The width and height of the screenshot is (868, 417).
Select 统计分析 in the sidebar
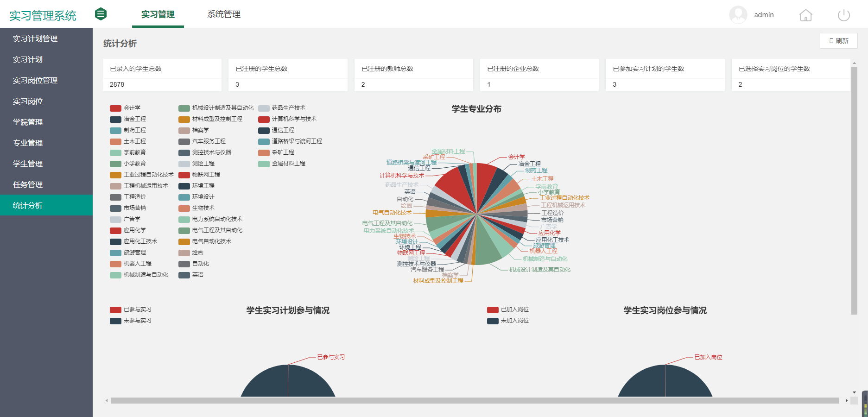[46, 205]
